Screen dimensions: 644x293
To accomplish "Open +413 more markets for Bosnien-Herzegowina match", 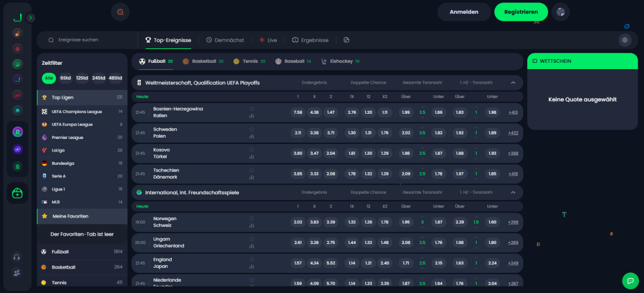I will click(513, 113).
